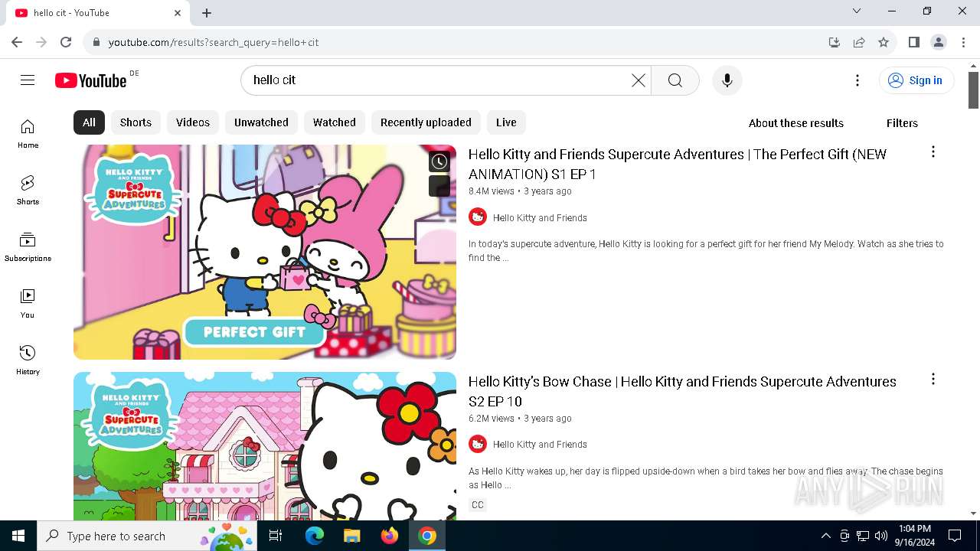This screenshot has height=551, width=980.
Task: Open YouTube settings three-dot menu
Action: [857, 80]
